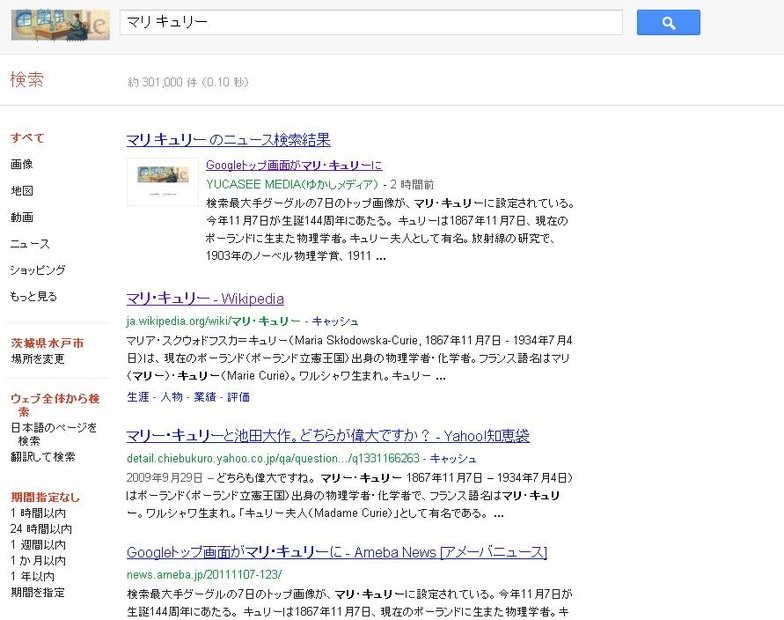Click detail.chiebukuro.yahoo.co.jp URL text

pos(273,458)
